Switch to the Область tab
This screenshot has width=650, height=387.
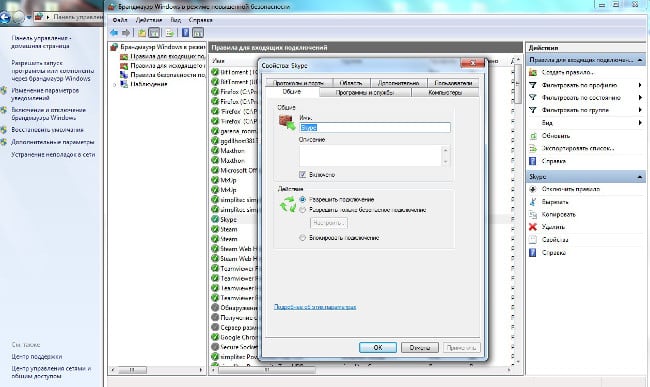click(x=351, y=83)
